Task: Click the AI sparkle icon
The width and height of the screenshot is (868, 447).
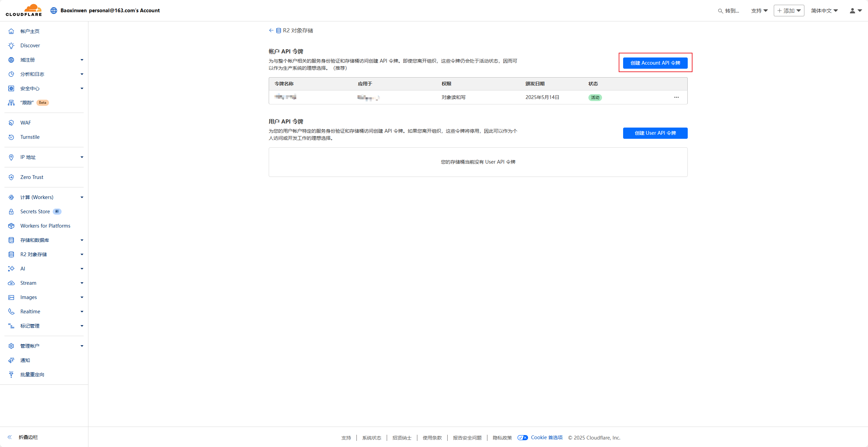Action: [x=11, y=269]
